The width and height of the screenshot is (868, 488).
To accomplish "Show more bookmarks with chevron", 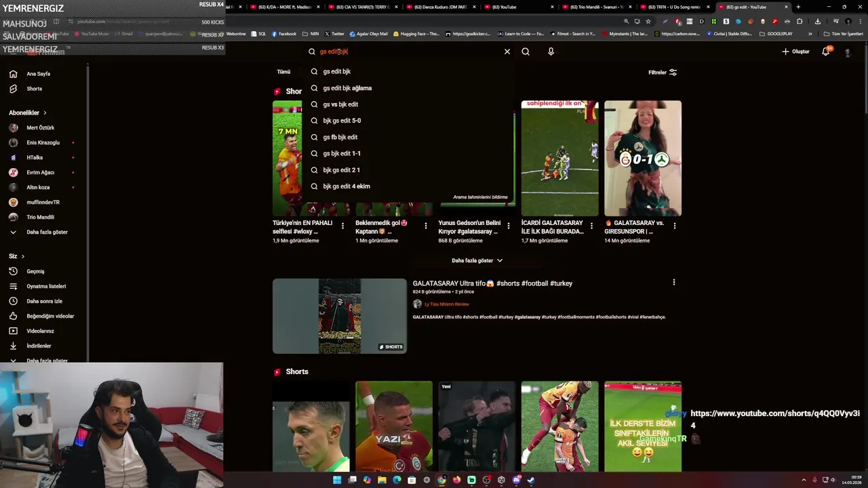I will [810, 34].
